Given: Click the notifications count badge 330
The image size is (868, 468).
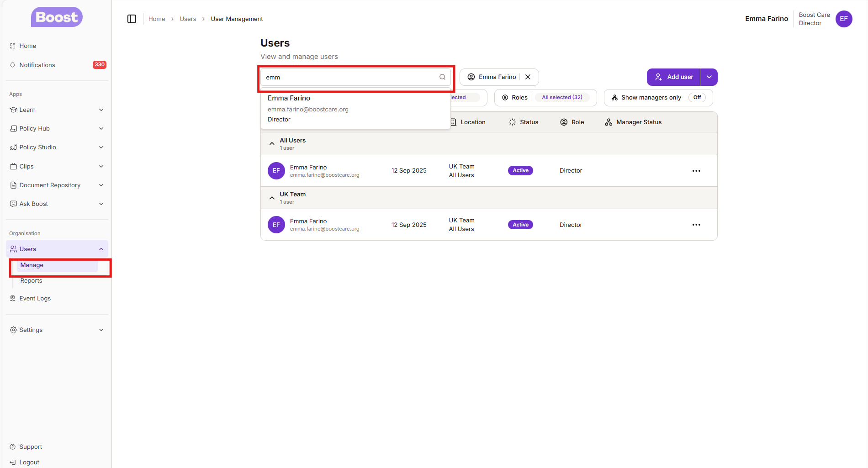Looking at the screenshot, I should coord(100,65).
